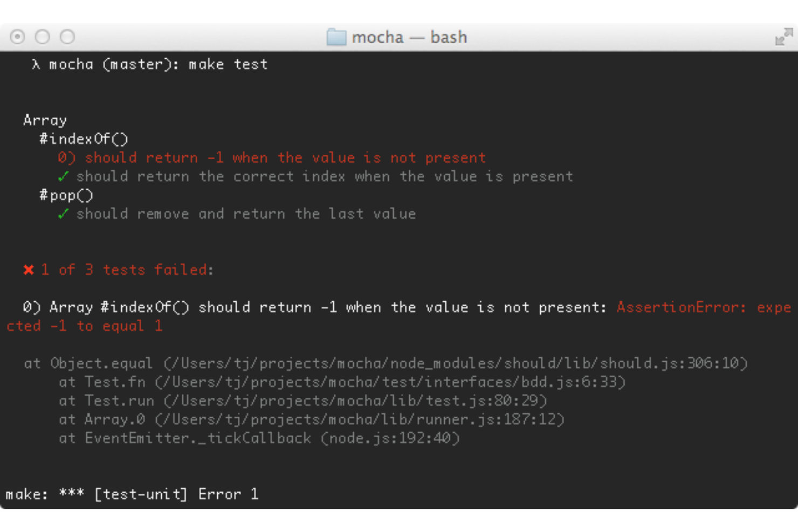798x532 pixels.
Task: Expand the #pop() test group
Action: 66,195
